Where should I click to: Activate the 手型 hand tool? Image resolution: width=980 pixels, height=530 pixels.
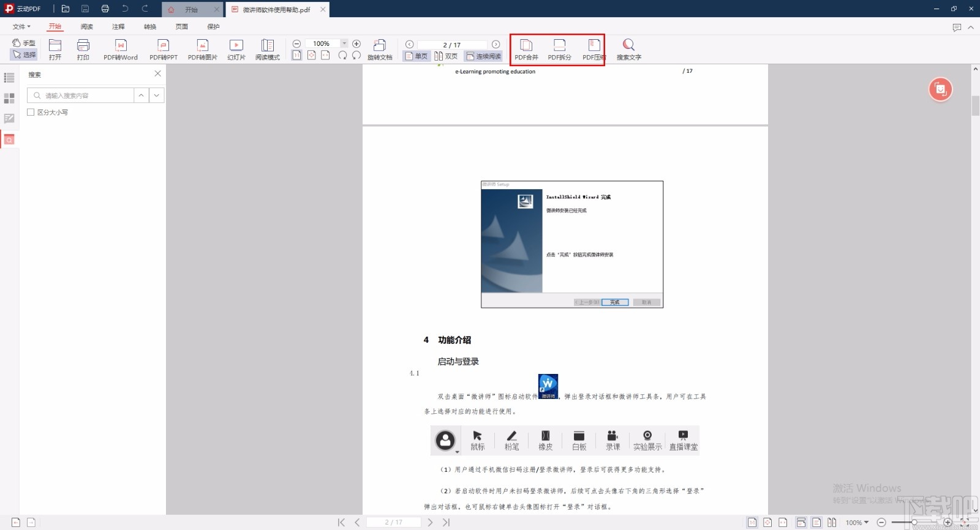pos(24,43)
